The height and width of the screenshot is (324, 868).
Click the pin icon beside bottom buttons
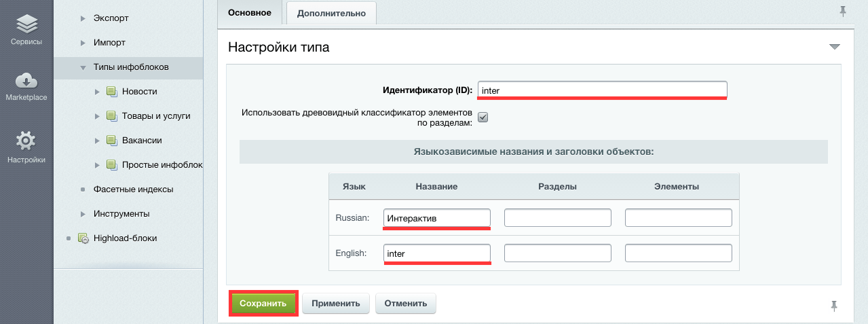tap(834, 306)
